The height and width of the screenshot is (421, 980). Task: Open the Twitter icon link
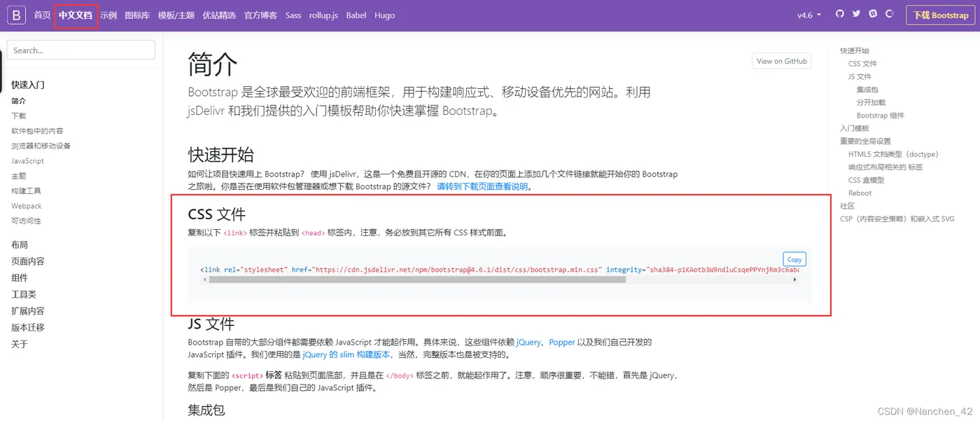pyautogui.click(x=856, y=14)
